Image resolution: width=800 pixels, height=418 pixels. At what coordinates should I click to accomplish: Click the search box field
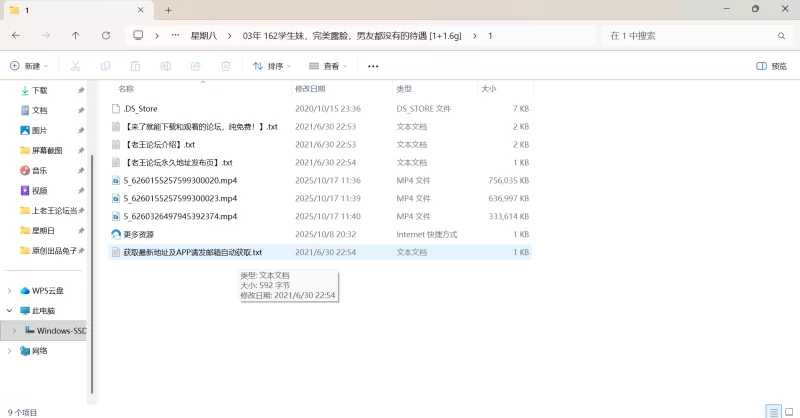pos(690,35)
